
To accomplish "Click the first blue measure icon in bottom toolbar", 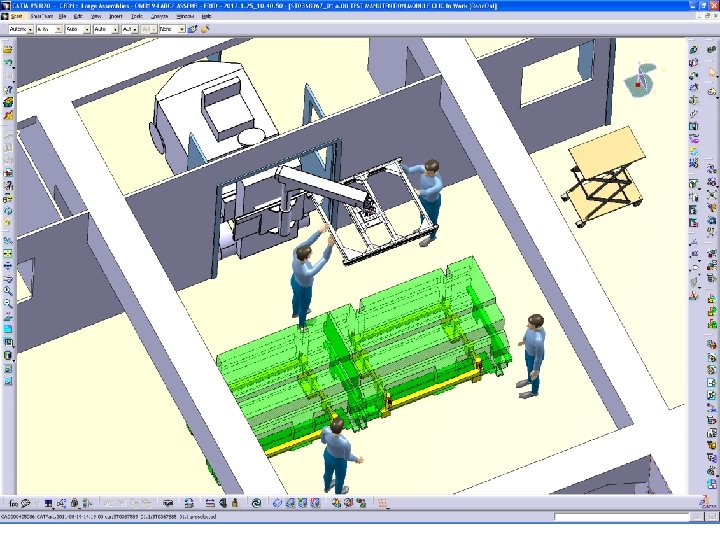I will [277, 504].
